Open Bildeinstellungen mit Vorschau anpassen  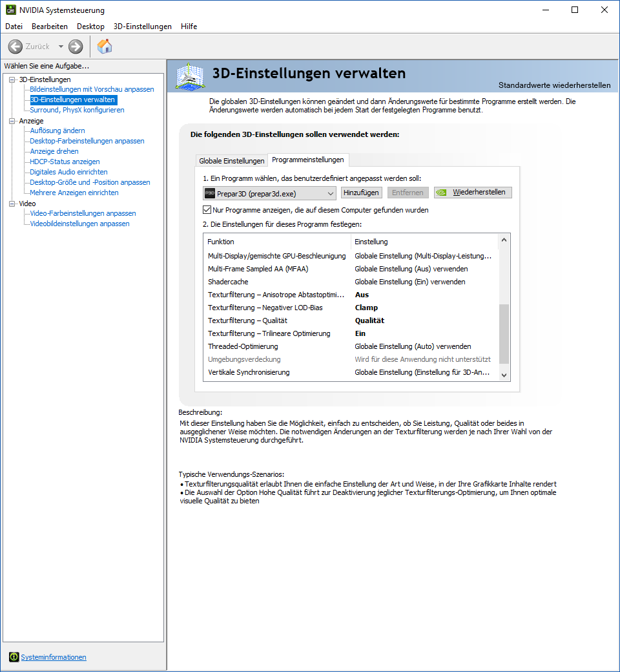(92, 89)
